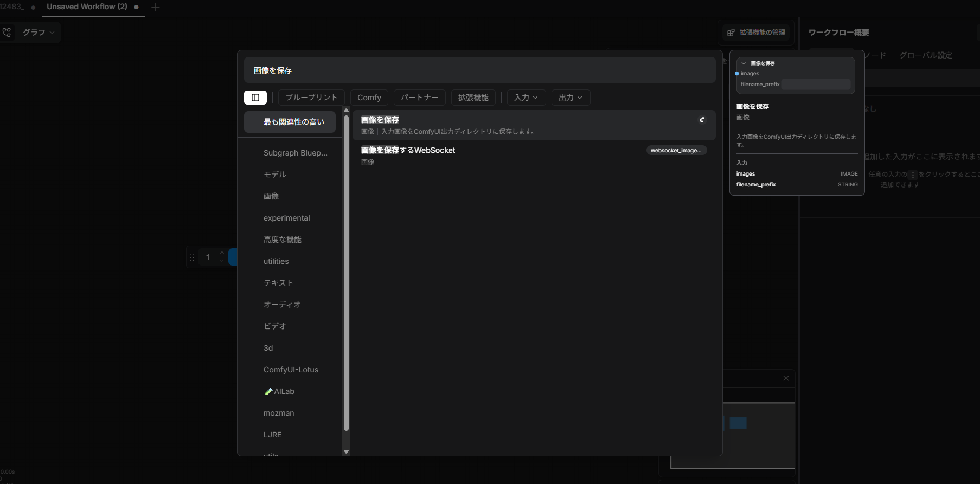Open the グラフ dropdown menu
The height and width of the screenshot is (484, 980).
[x=39, y=33]
